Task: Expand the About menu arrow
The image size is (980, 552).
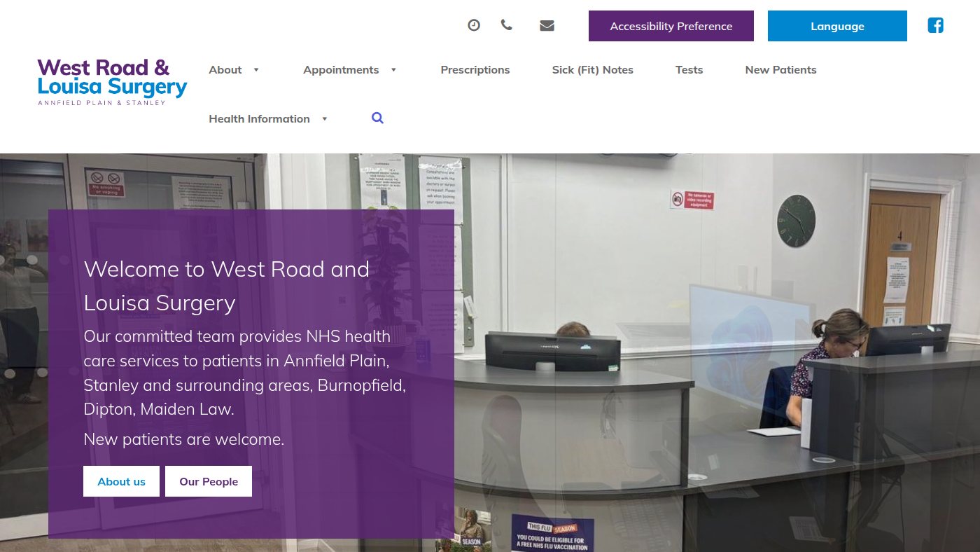Action: point(256,70)
